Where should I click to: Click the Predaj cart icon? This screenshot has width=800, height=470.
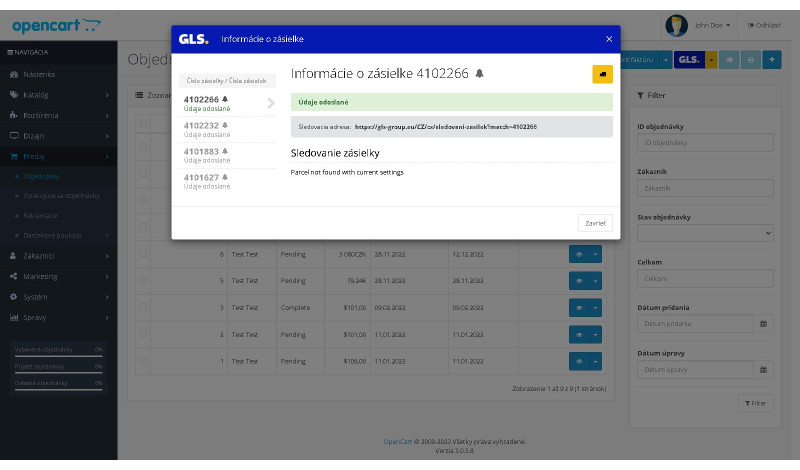[14, 156]
